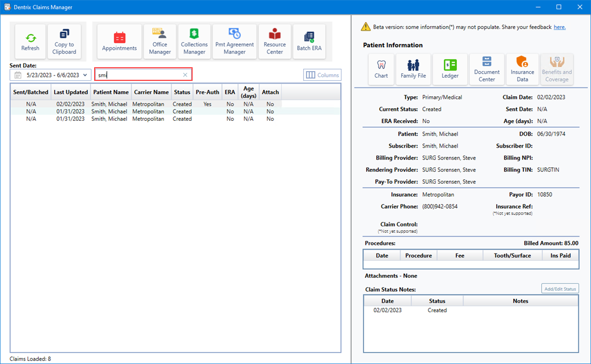
Task: Open the Family File
Action: 413,69
